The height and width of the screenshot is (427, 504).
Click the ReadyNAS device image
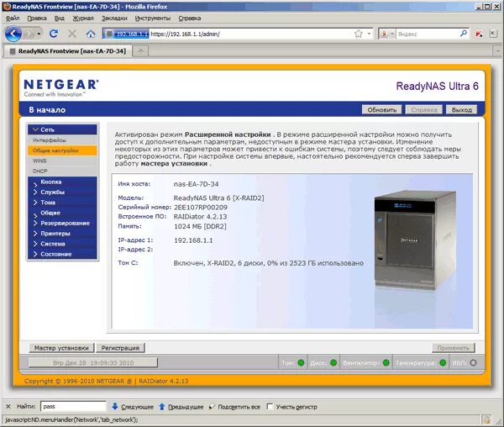[x=415, y=240]
